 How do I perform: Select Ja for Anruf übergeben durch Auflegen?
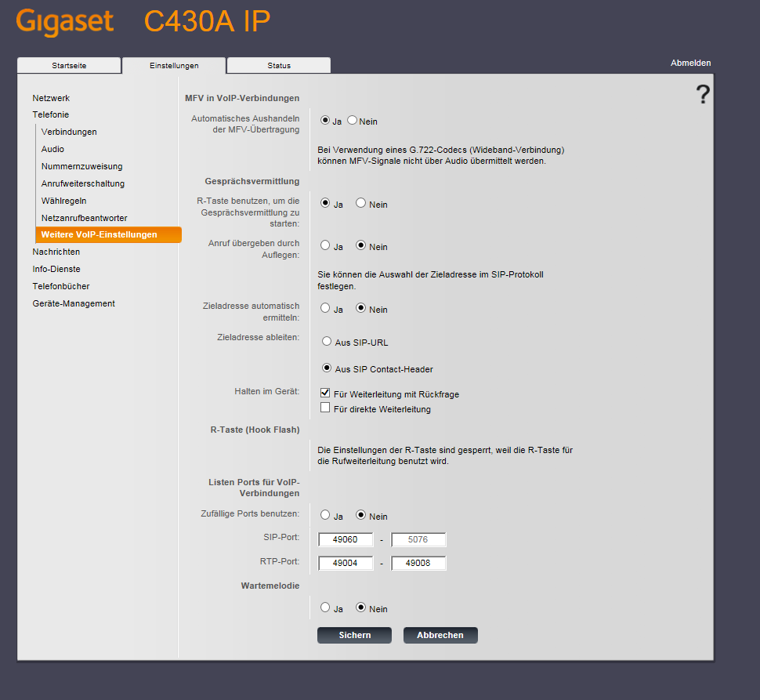[x=325, y=245]
